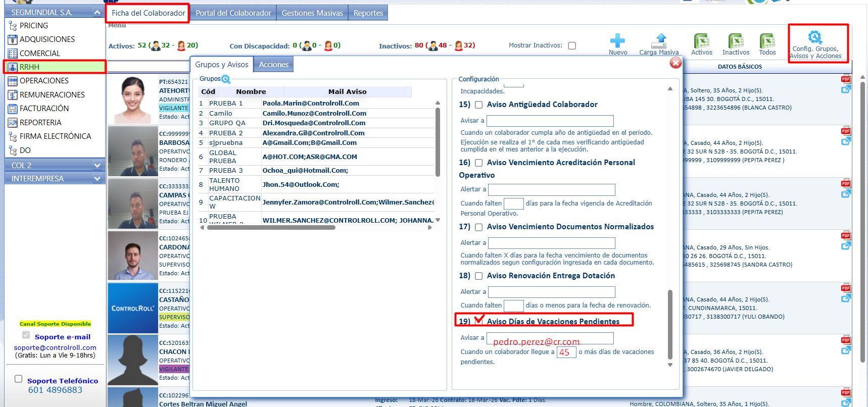Click the Nuevo plus icon
The image size is (868, 407).
(x=617, y=41)
